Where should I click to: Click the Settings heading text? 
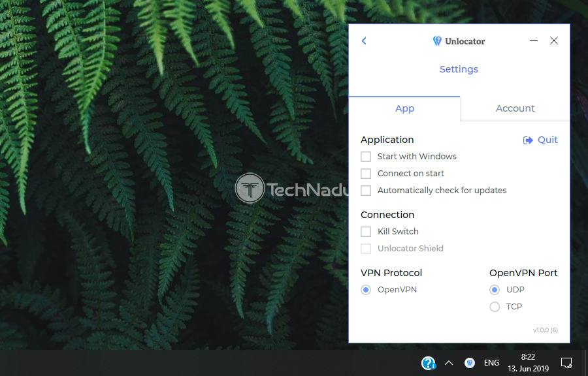coord(459,69)
